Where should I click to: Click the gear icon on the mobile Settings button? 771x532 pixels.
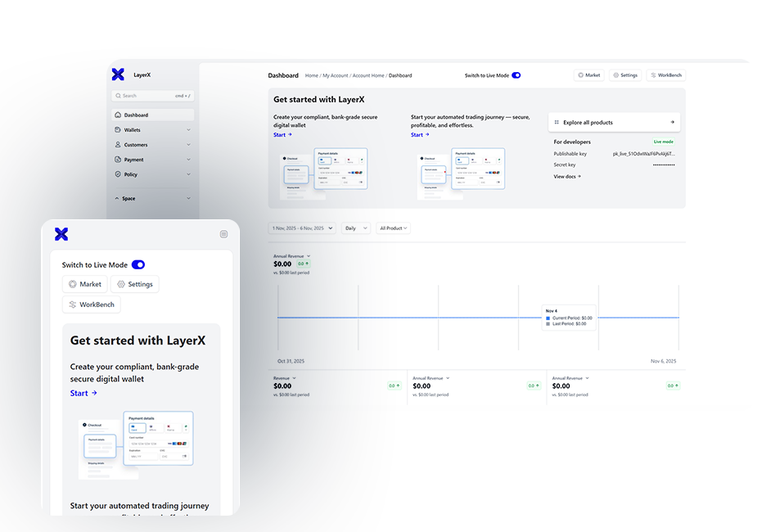click(x=121, y=284)
